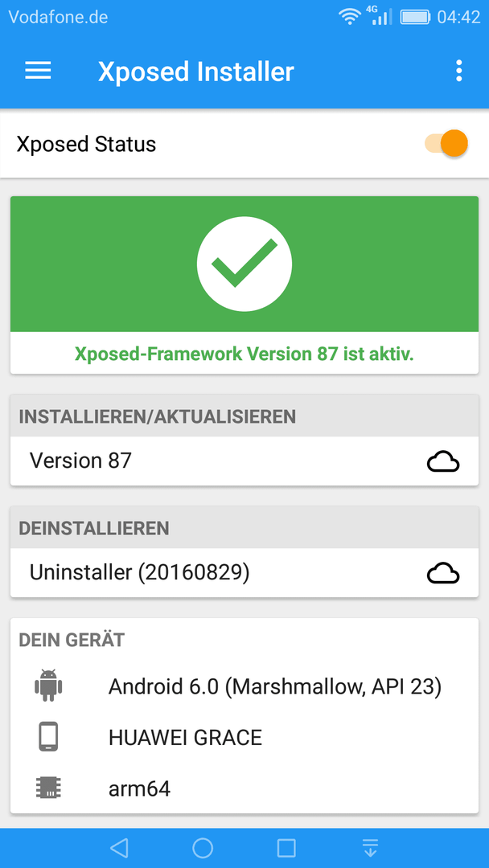This screenshot has width=489, height=868.
Task: Tap the Android 6.0 Marshmallow info row
Action: (244, 686)
